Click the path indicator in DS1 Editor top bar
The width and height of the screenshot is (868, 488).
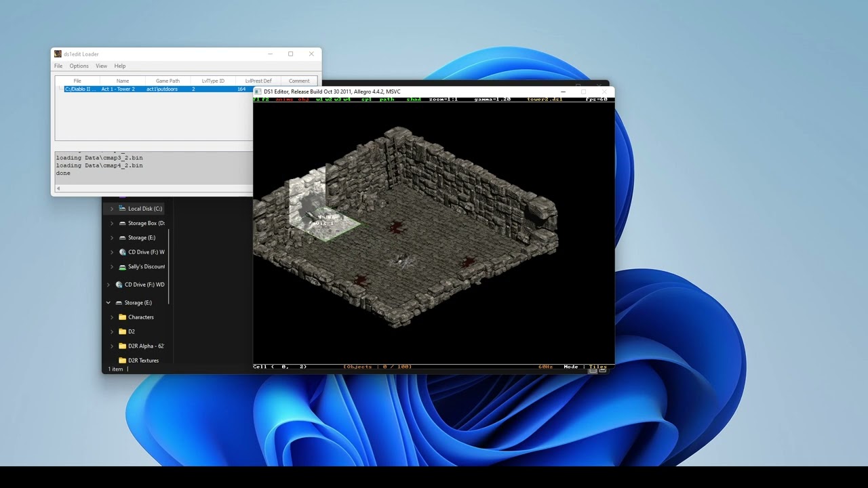point(387,100)
